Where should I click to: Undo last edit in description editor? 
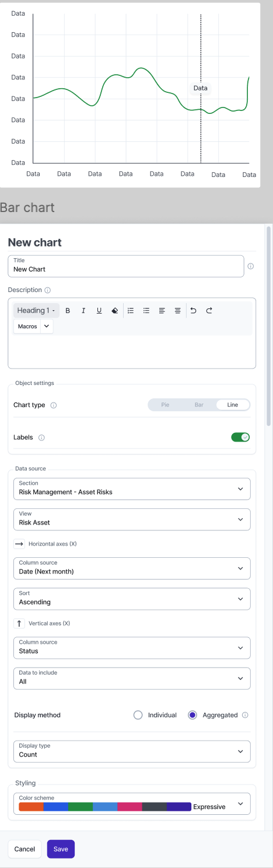click(193, 311)
